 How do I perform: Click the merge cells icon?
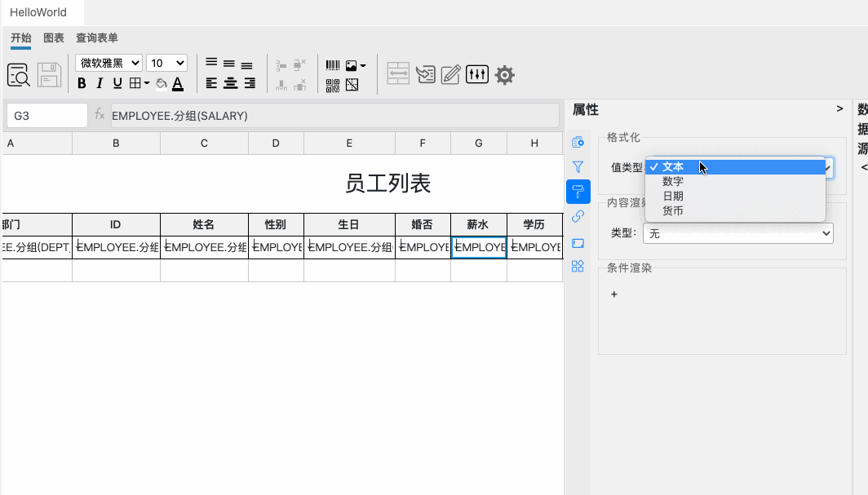398,73
